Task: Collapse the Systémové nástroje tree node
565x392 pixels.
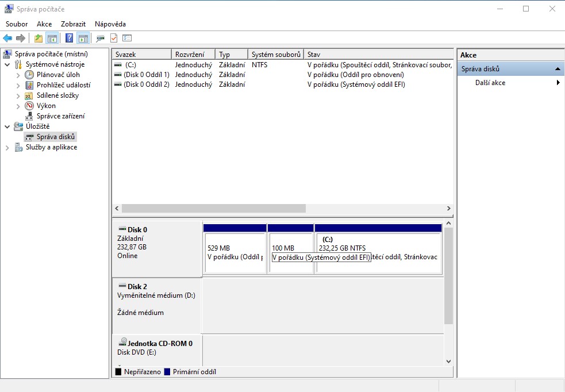Action: click(x=7, y=65)
